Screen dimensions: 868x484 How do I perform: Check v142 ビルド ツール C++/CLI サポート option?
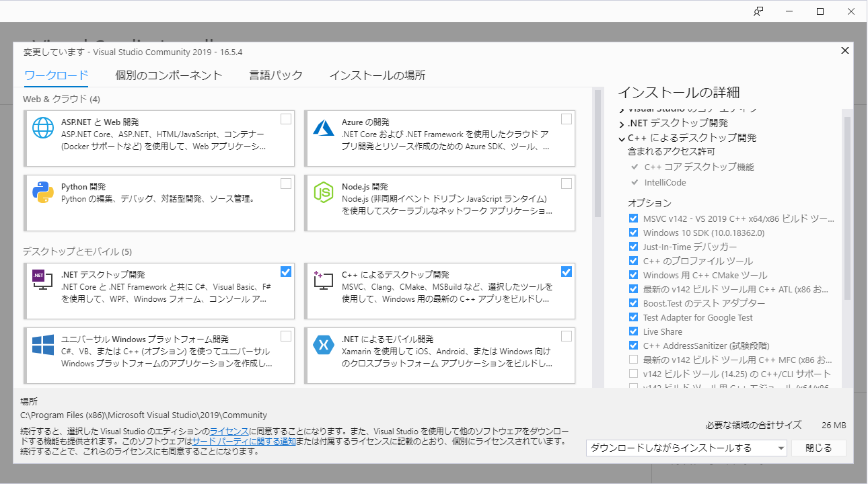click(633, 374)
